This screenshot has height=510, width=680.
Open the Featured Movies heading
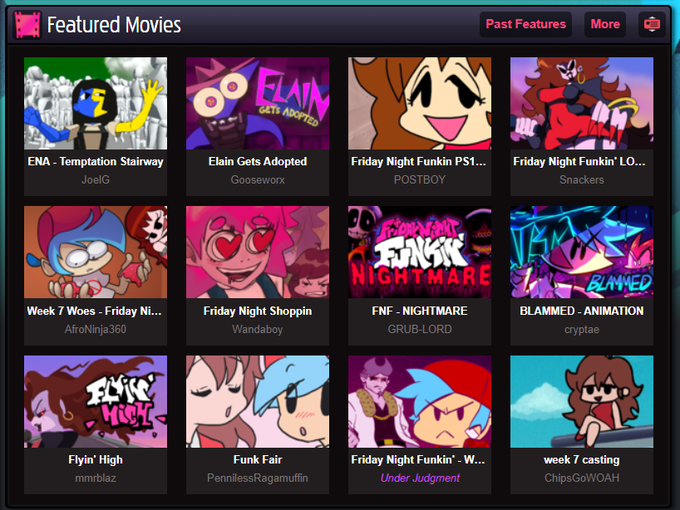114,25
